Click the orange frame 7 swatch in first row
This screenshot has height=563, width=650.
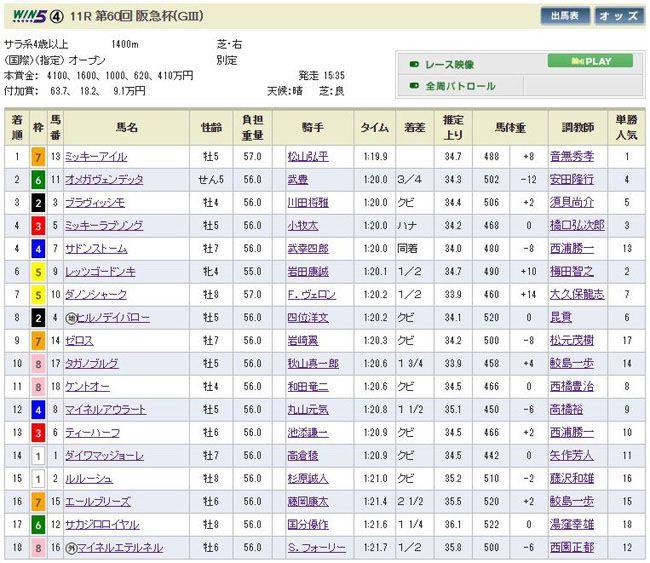[37, 157]
